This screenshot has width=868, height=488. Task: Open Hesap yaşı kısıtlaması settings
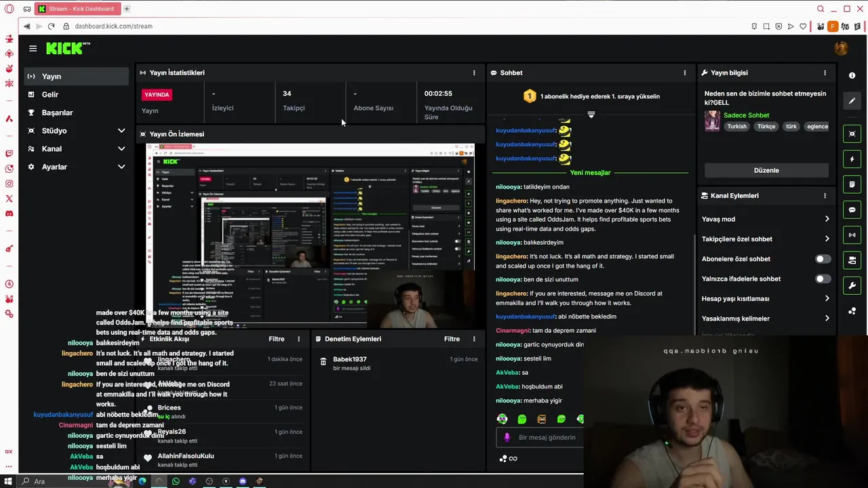[x=766, y=298]
